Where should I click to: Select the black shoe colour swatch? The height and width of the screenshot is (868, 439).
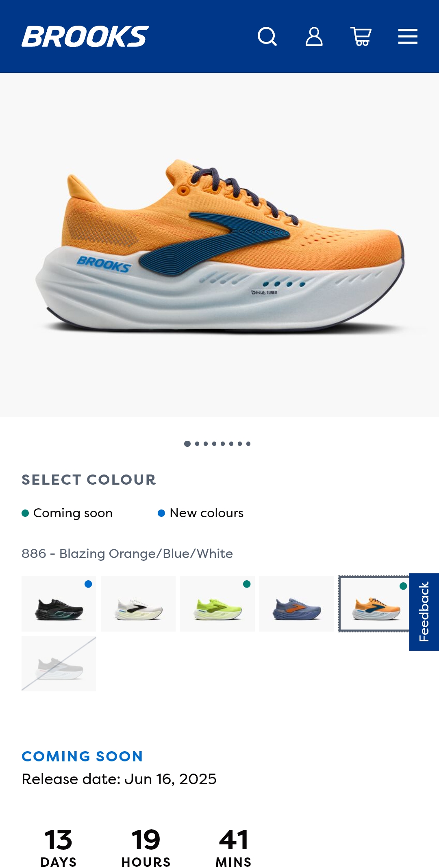59,604
